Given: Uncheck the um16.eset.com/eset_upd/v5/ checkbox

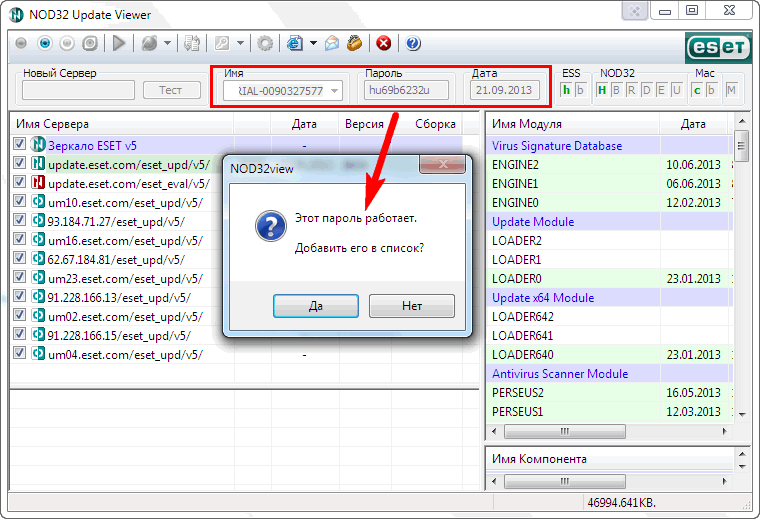Looking at the screenshot, I should (19, 239).
